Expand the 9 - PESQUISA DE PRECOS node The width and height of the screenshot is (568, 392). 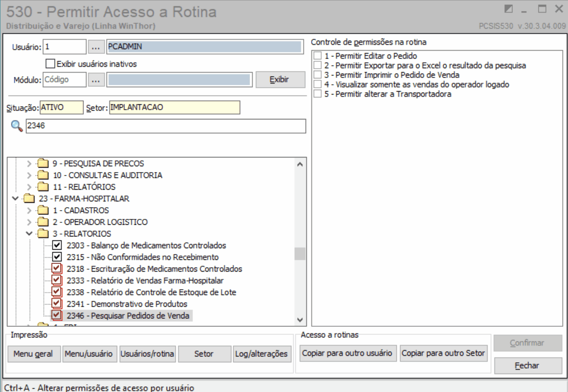29,164
